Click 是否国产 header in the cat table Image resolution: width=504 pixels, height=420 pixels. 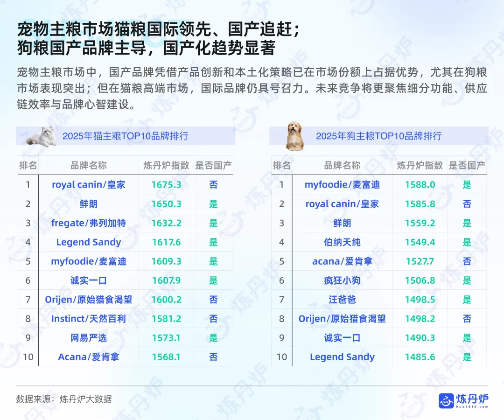(x=213, y=166)
